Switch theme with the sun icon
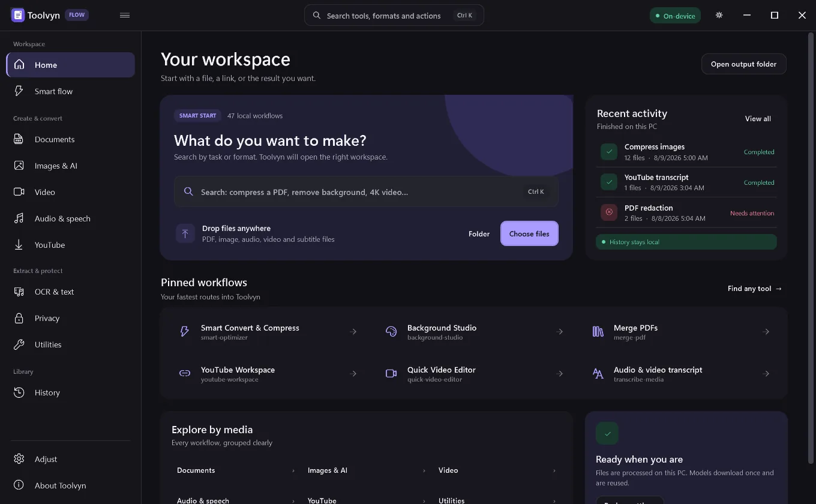 coord(719,16)
